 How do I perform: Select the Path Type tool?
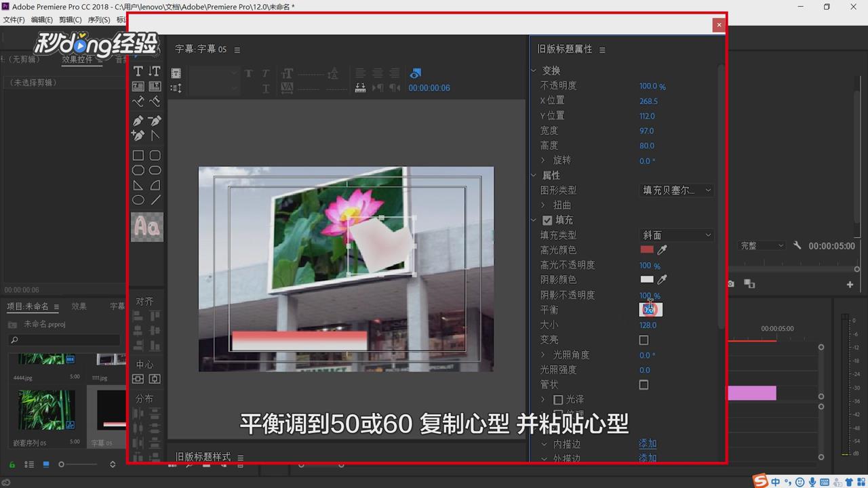point(138,102)
